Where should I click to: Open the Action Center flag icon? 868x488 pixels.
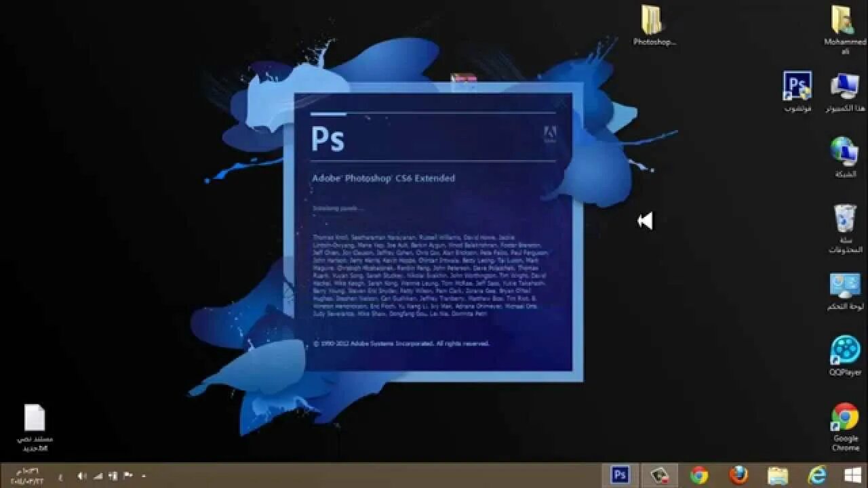pyautogui.click(x=127, y=476)
